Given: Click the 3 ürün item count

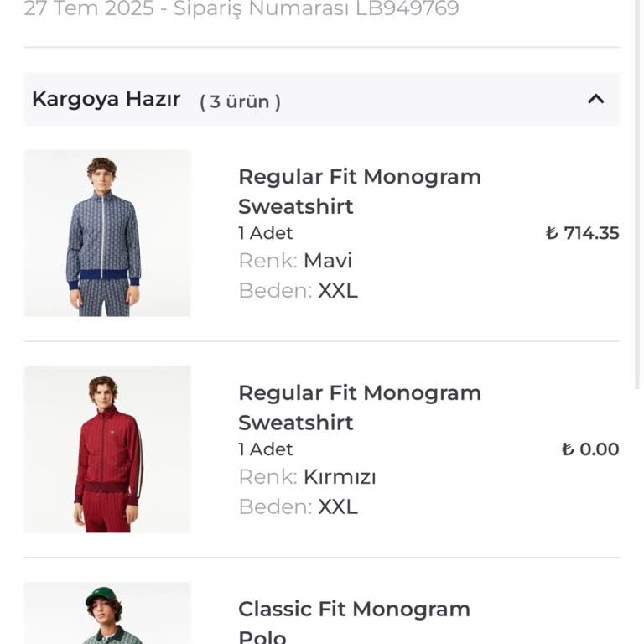Looking at the screenshot, I should [x=240, y=101].
